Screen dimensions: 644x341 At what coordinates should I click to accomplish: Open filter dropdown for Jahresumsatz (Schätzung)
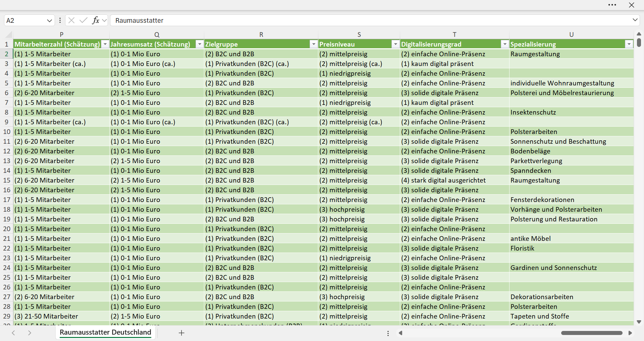(x=200, y=44)
